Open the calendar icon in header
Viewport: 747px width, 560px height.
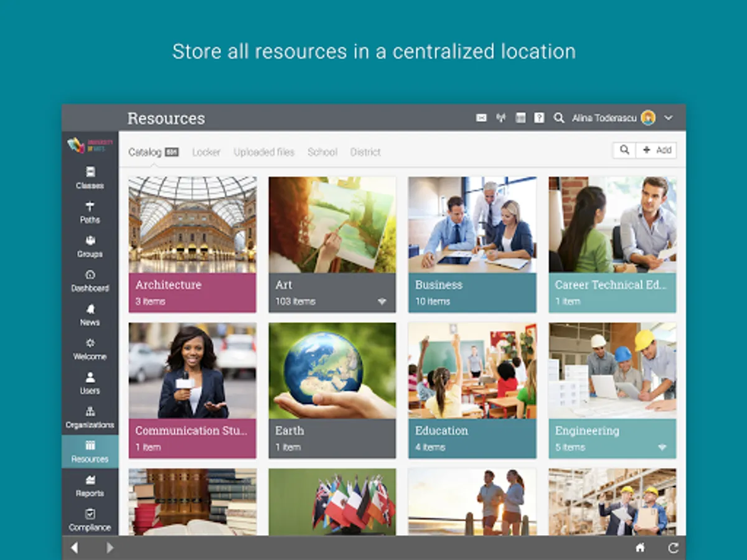pos(520,118)
